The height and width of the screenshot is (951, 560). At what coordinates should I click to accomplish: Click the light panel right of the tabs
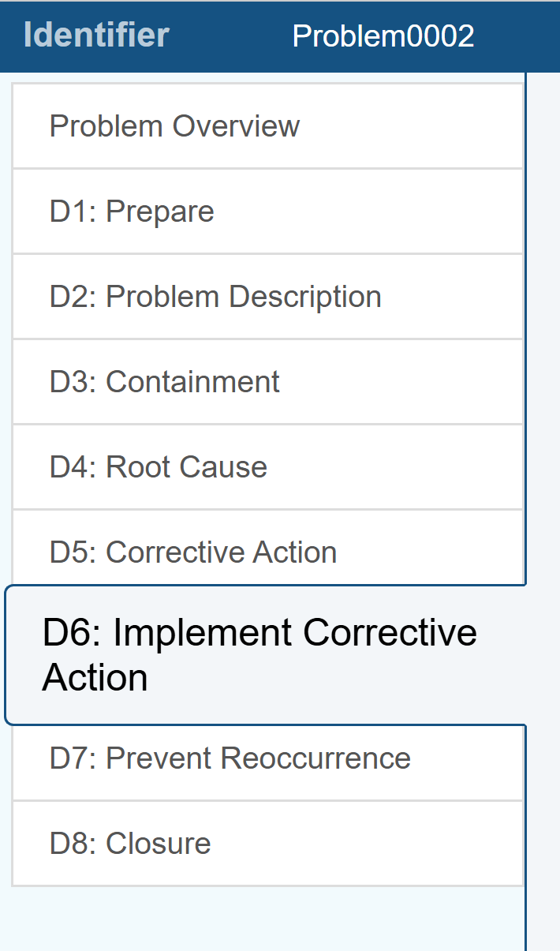point(543,474)
